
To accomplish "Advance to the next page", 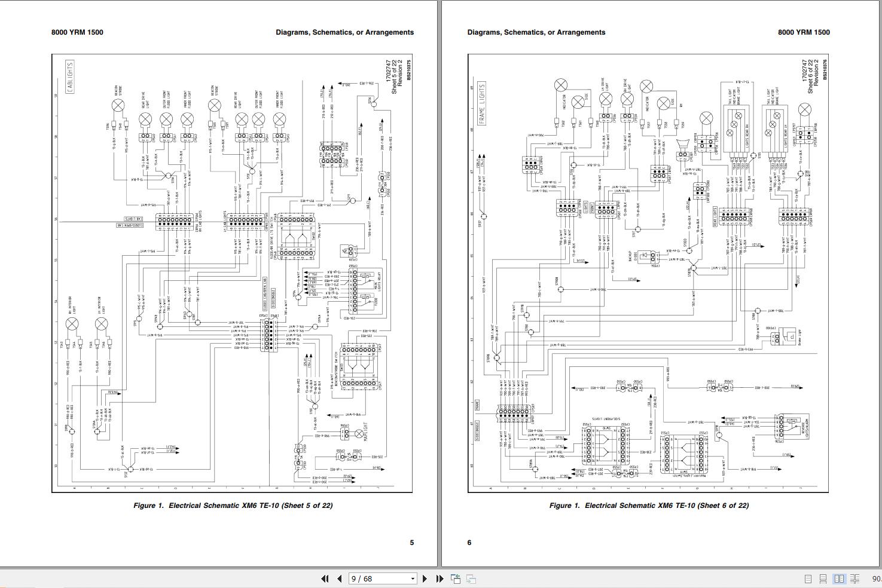I will pyautogui.click(x=425, y=578).
